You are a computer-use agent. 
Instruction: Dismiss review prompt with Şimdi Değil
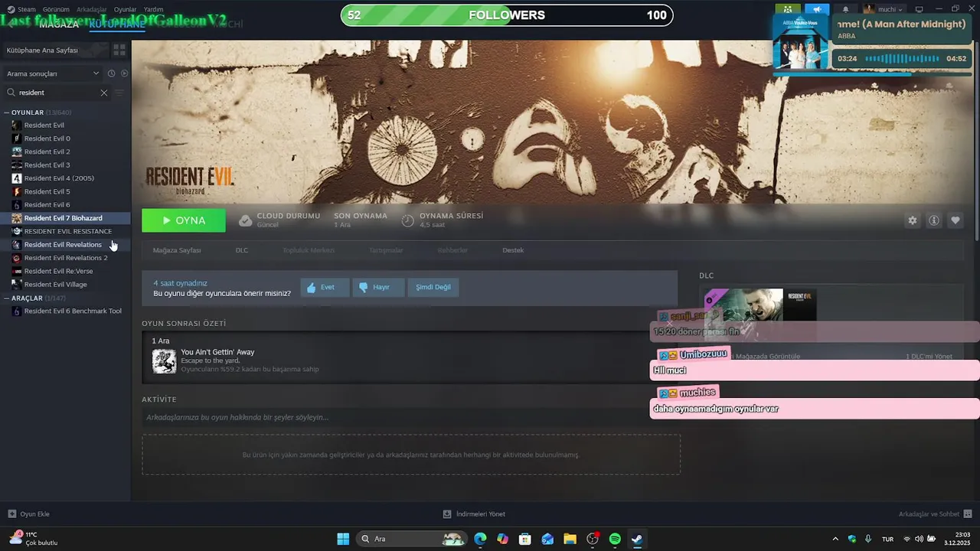pyautogui.click(x=433, y=287)
